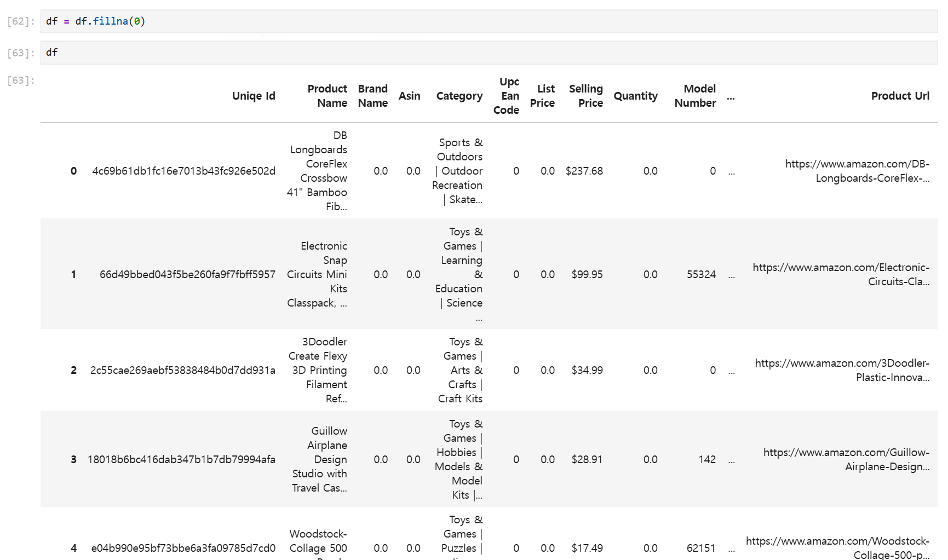Image resolution: width=948 pixels, height=560 pixels.
Task: Click the List Price column header
Action: (542, 96)
